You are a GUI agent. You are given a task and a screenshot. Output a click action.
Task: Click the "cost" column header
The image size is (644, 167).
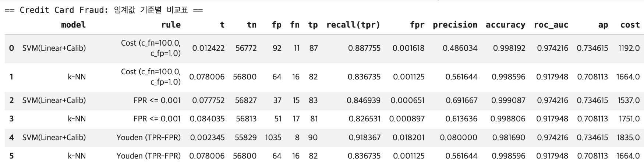tap(630, 25)
